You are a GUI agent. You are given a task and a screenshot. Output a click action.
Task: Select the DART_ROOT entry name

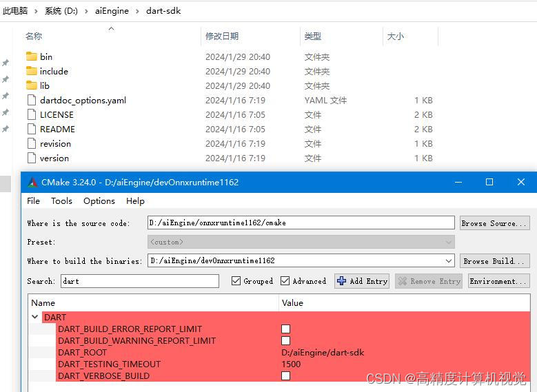click(x=82, y=352)
